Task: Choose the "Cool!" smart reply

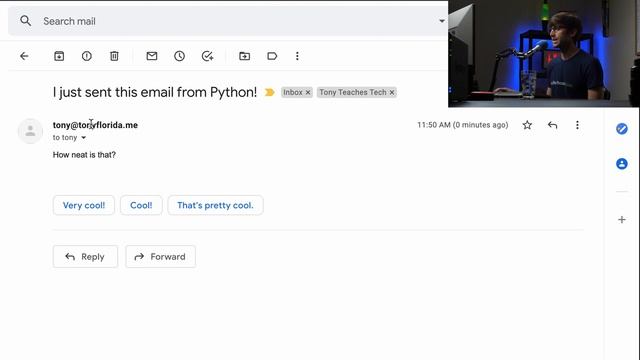Action: pos(141,205)
